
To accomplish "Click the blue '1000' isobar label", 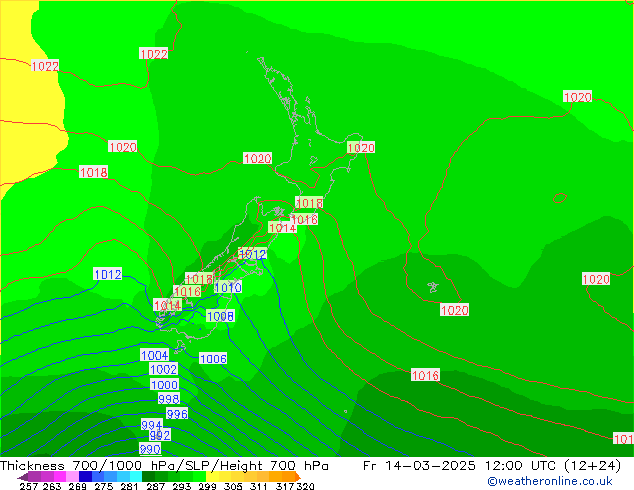I will [x=164, y=384].
